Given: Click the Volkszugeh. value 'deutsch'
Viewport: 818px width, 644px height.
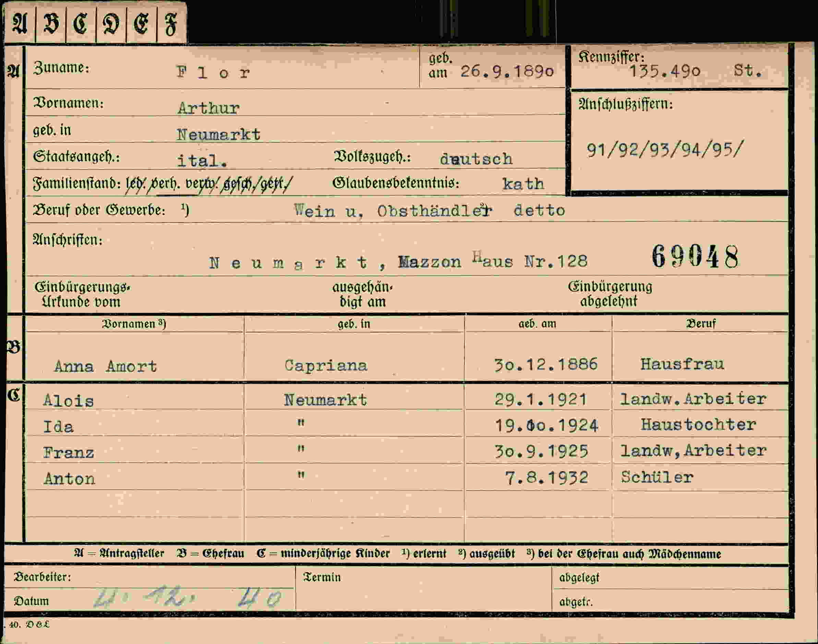Looking at the screenshot, I should pos(476,159).
